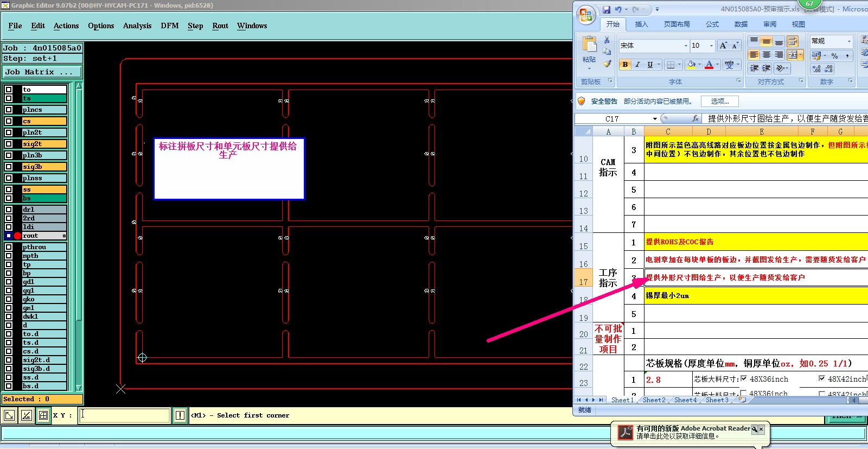Toggle visibility box for layer 'pthrou'
Image resolution: width=868 pixels, height=449 pixels.
(9, 247)
